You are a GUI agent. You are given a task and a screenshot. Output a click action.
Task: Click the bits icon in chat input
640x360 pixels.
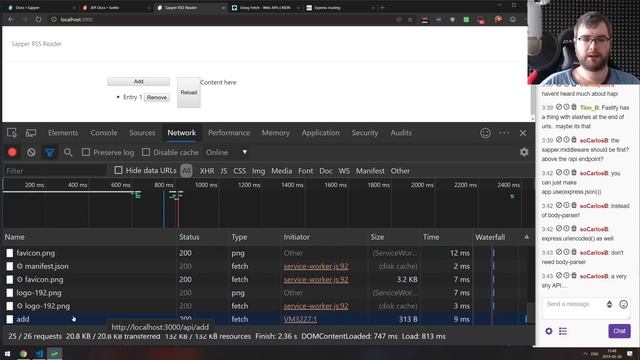[609, 304]
